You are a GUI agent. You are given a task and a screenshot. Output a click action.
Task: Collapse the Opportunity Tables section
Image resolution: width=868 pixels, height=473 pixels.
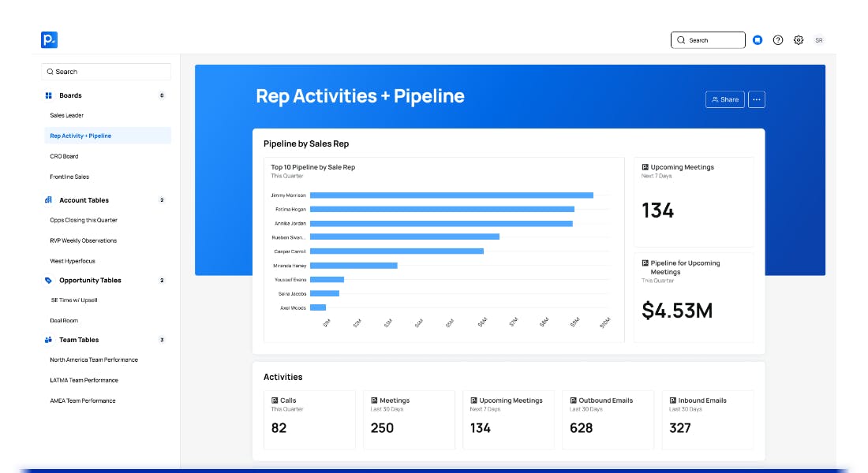point(90,281)
